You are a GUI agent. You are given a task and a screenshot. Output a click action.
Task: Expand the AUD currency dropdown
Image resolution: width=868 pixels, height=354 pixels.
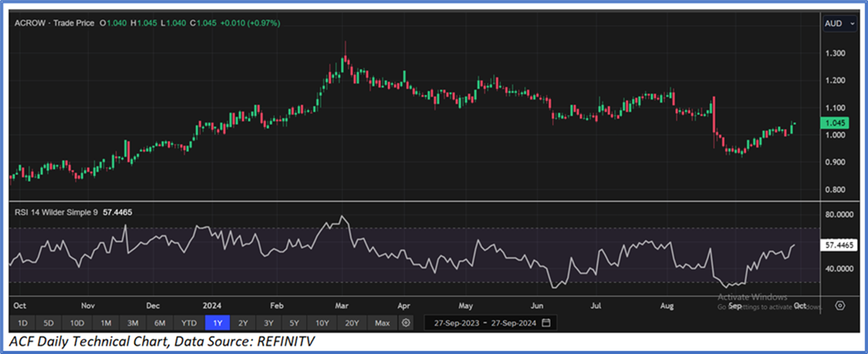pyautogui.click(x=838, y=23)
